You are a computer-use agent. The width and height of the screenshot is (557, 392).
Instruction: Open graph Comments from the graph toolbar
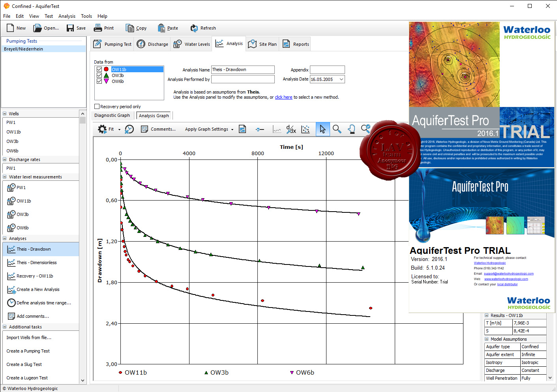pyautogui.click(x=158, y=129)
